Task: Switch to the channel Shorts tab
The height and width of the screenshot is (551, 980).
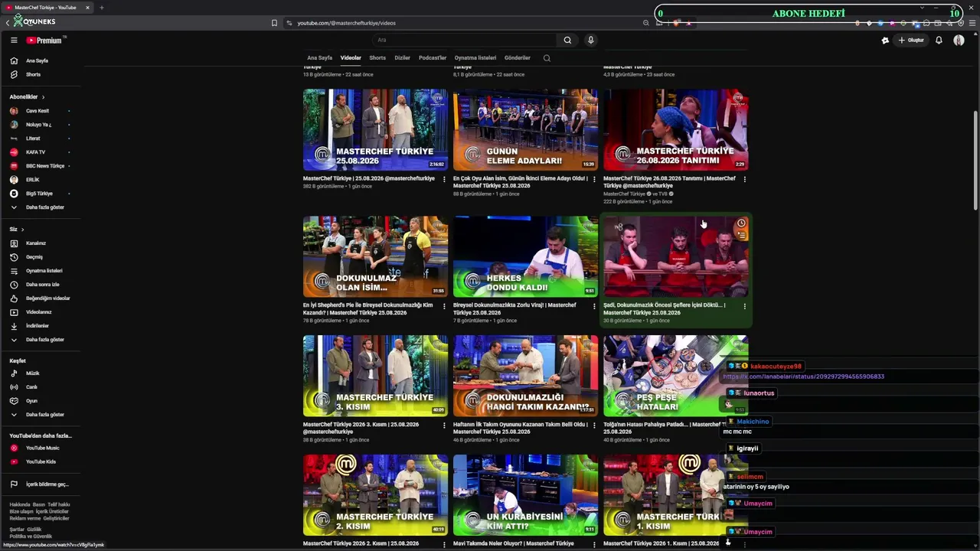Action: tap(377, 58)
